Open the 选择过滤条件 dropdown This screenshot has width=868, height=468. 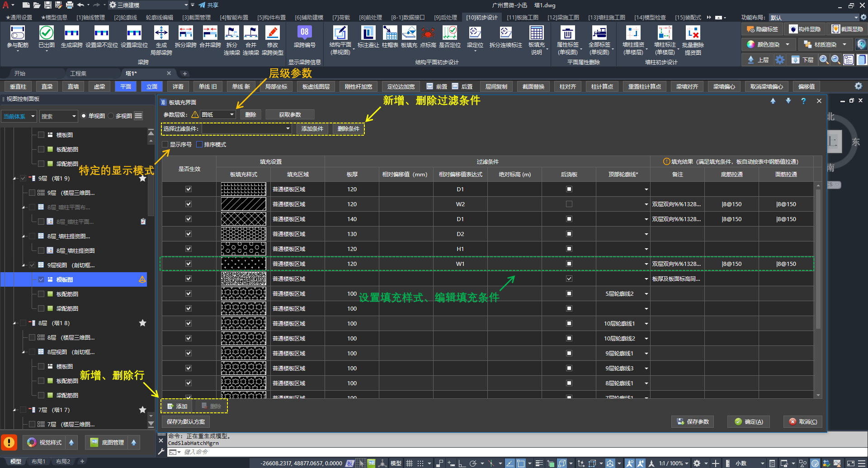(246, 129)
